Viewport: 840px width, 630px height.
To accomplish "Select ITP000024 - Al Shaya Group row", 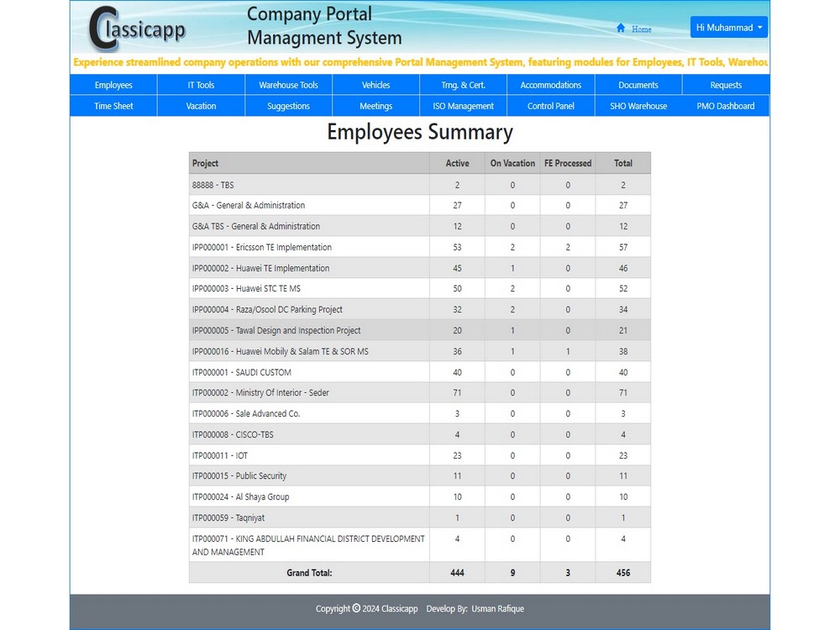I will coord(419,496).
